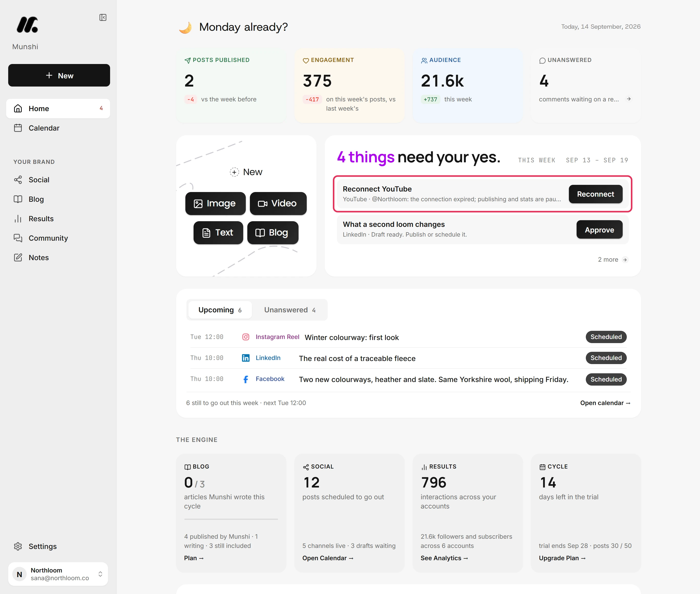Follow the See Analytics link

444,558
